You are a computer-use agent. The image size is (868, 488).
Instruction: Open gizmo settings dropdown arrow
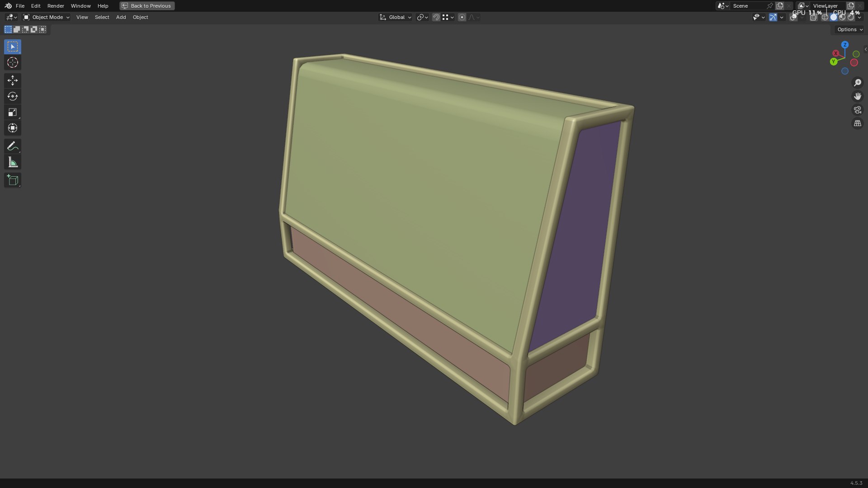pos(782,17)
